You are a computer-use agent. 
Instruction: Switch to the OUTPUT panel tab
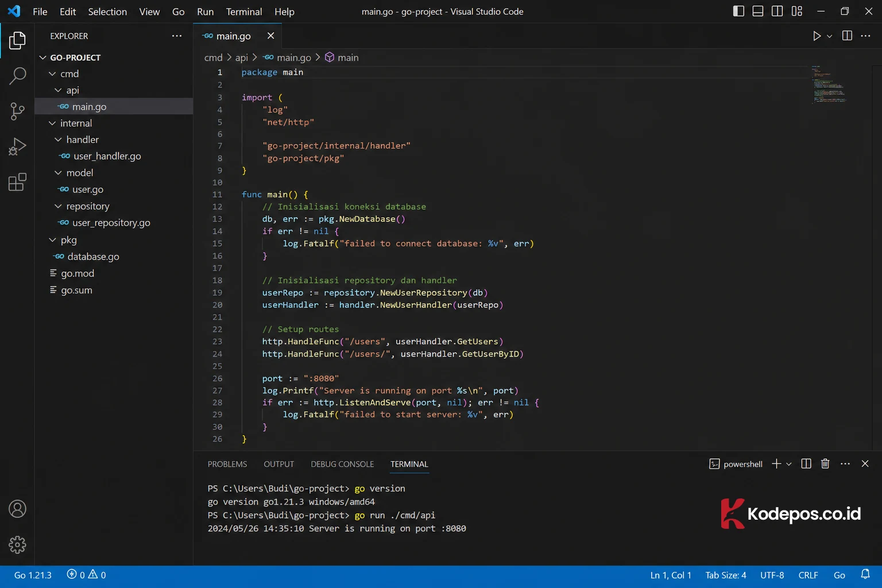pyautogui.click(x=279, y=464)
